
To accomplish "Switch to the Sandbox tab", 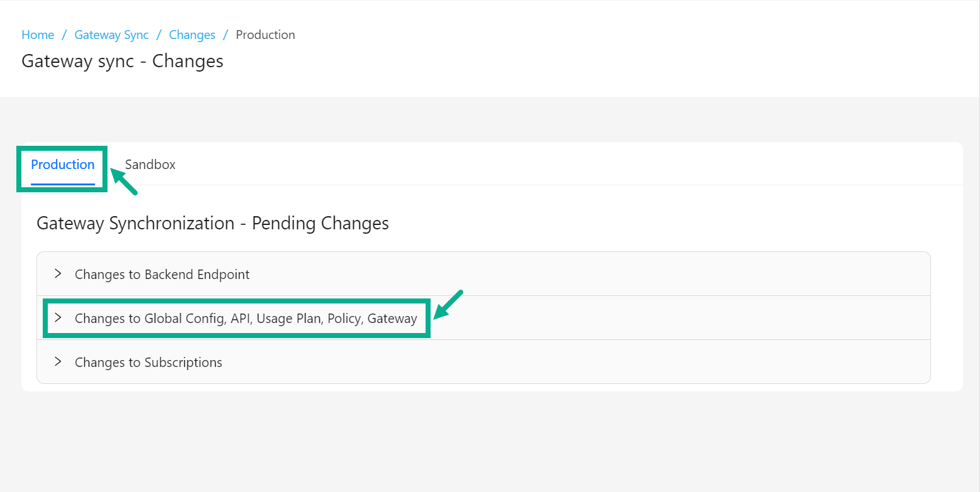I will 150,165.
